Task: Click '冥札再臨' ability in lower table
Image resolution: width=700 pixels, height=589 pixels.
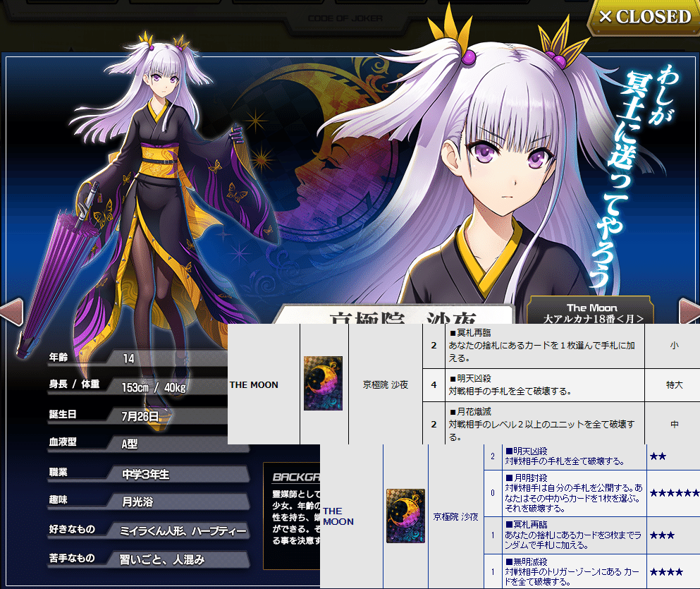Action: pos(574,535)
